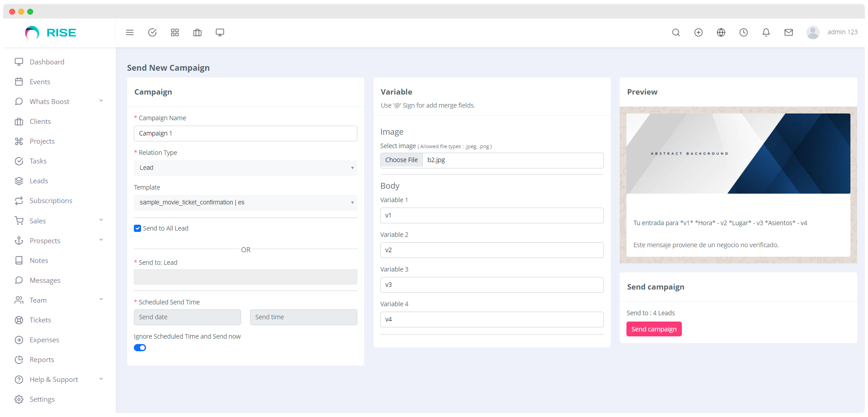
Task: Click the Variable 1 input field
Action: [x=492, y=215]
